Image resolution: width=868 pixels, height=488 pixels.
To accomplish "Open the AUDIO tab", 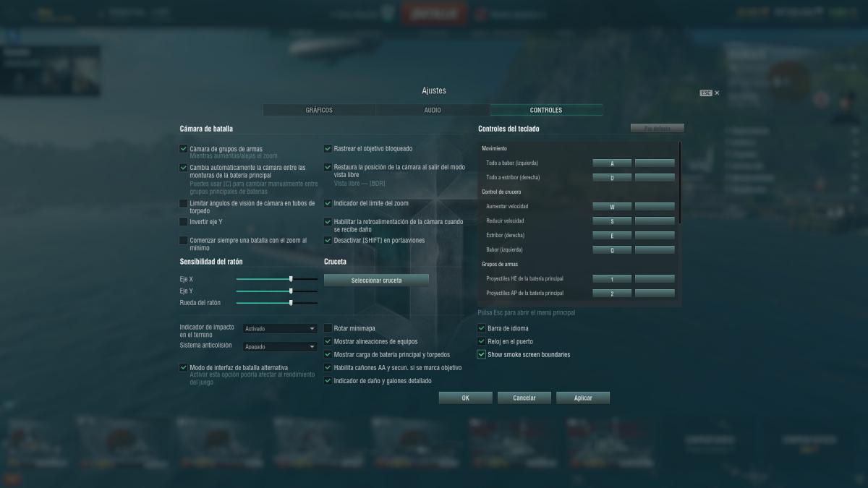I will pos(433,110).
